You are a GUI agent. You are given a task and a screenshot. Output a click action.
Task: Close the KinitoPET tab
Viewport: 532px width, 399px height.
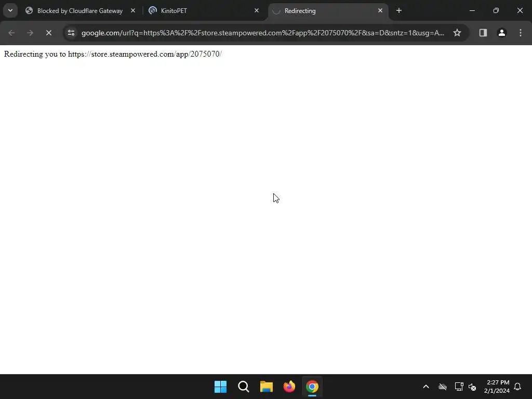pos(257,10)
